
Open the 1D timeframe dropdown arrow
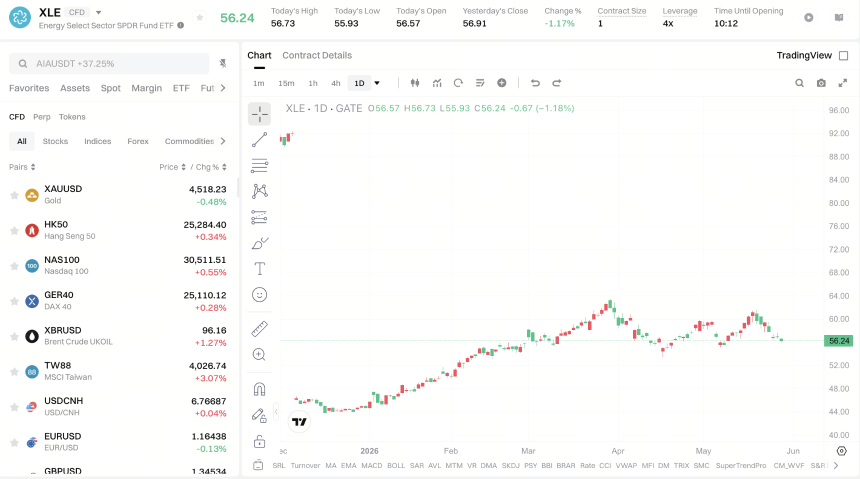point(377,83)
